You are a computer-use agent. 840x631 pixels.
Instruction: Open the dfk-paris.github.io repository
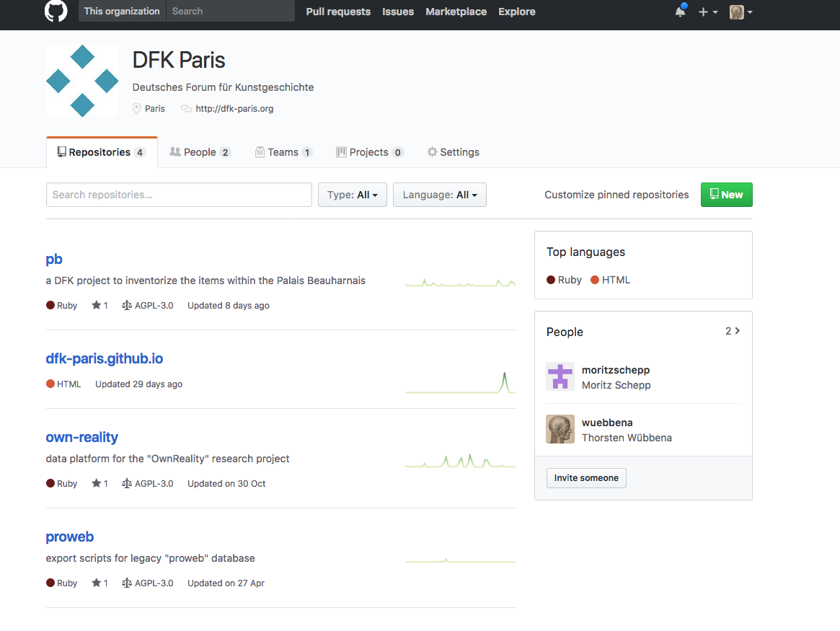click(x=105, y=358)
